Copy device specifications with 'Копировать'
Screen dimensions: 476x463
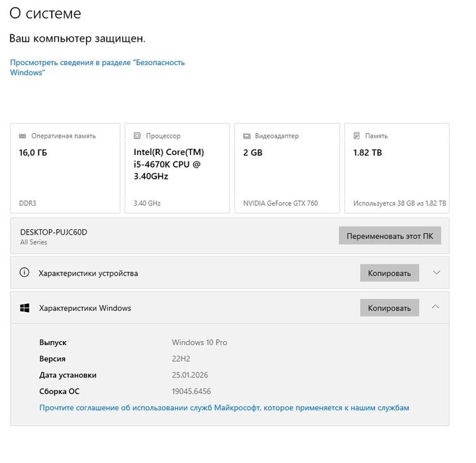click(389, 273)
